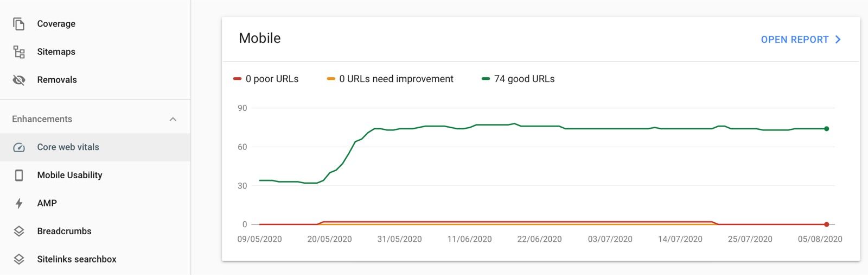Viewport: 868px width, 275px height.
Task: Open the Coverage menu item
Action: 56,24
